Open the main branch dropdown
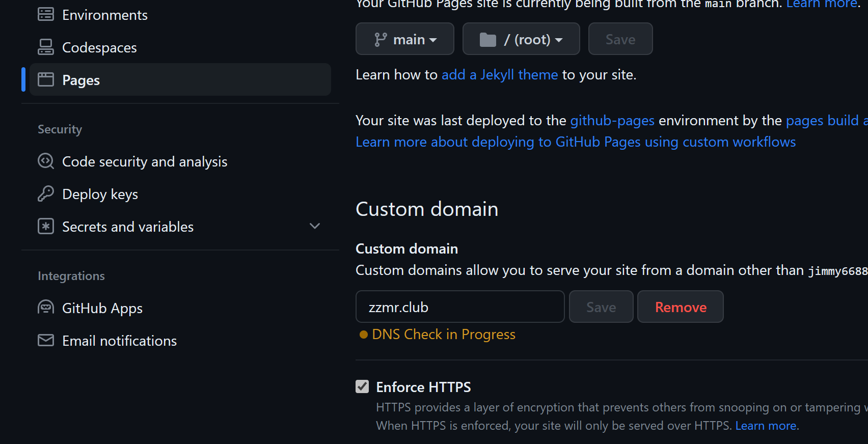Viewport: 868px width, 444px height. click(404, 39)
